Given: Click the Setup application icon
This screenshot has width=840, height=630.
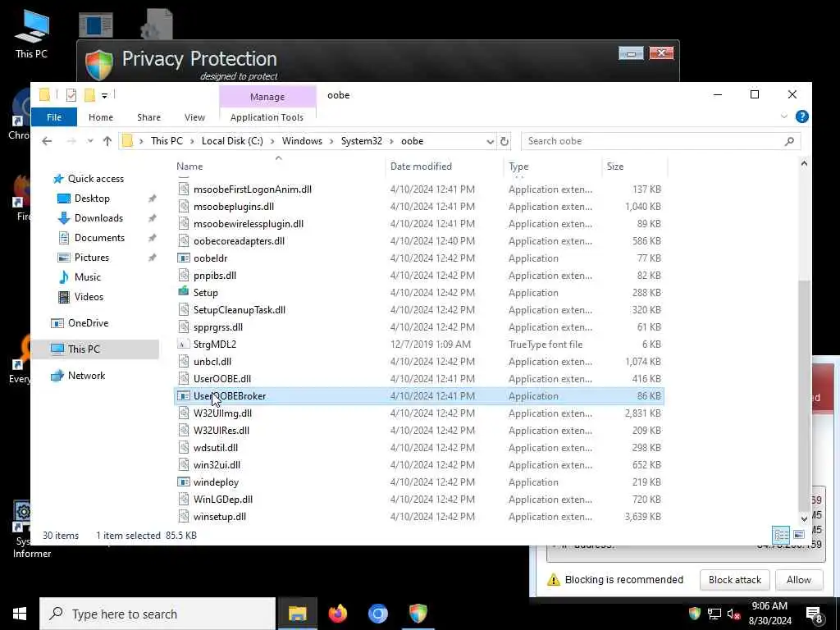Looking at the screenshot, I should [183, 292].
